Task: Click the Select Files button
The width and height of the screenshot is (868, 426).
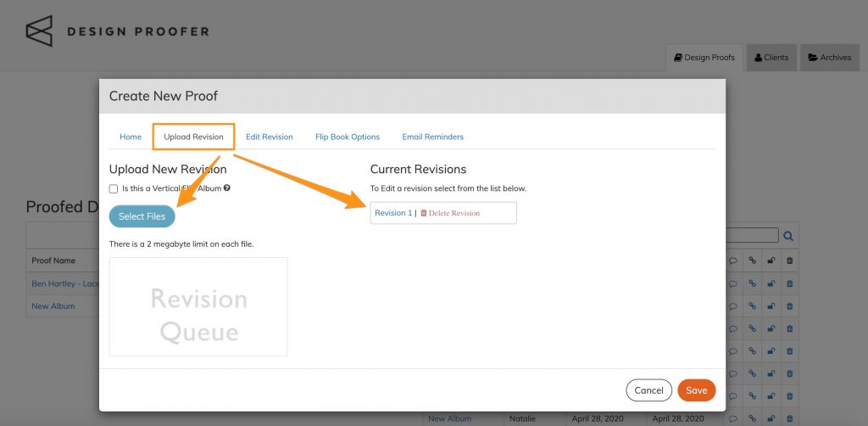Action: tap(142, 216)
